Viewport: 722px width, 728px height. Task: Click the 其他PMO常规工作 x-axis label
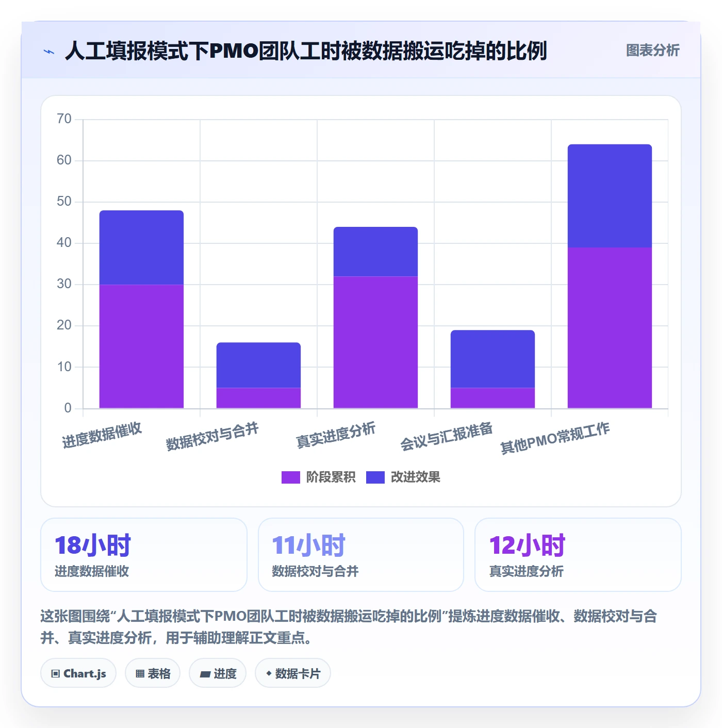point(555,438)
